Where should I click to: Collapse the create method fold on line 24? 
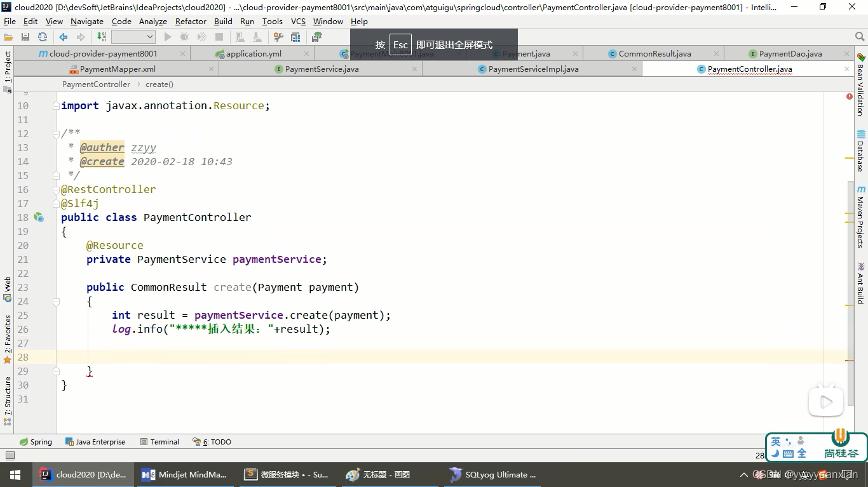tap(57, 302)
